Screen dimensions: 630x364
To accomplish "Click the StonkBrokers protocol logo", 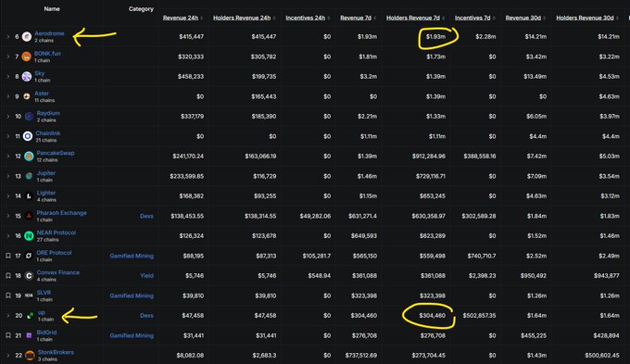I will [30, 355].
